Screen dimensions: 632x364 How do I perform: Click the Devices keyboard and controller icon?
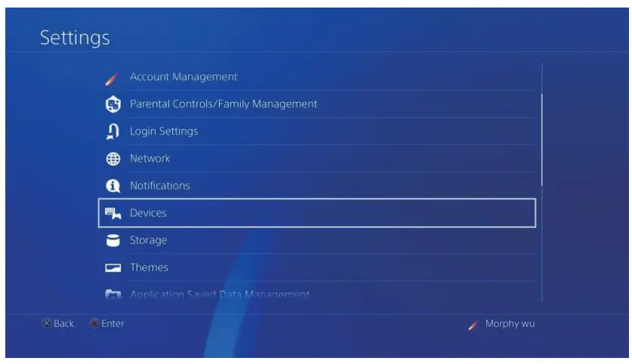(113, 213)
